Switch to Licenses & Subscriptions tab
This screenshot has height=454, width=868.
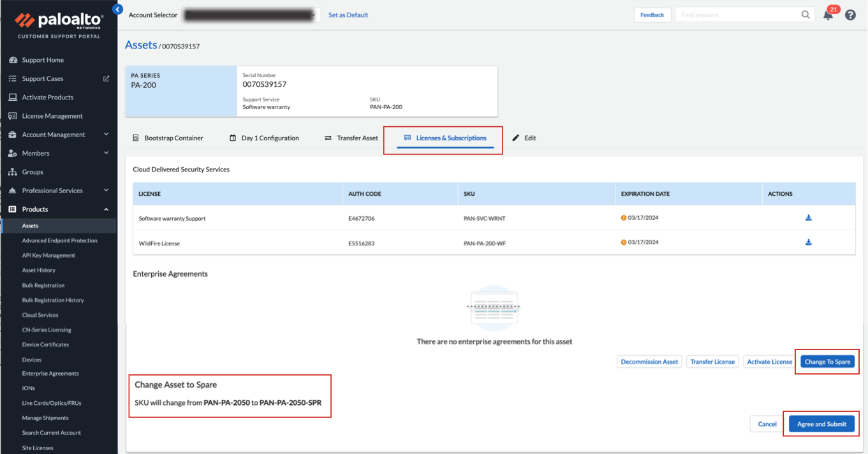coord(445,138)
